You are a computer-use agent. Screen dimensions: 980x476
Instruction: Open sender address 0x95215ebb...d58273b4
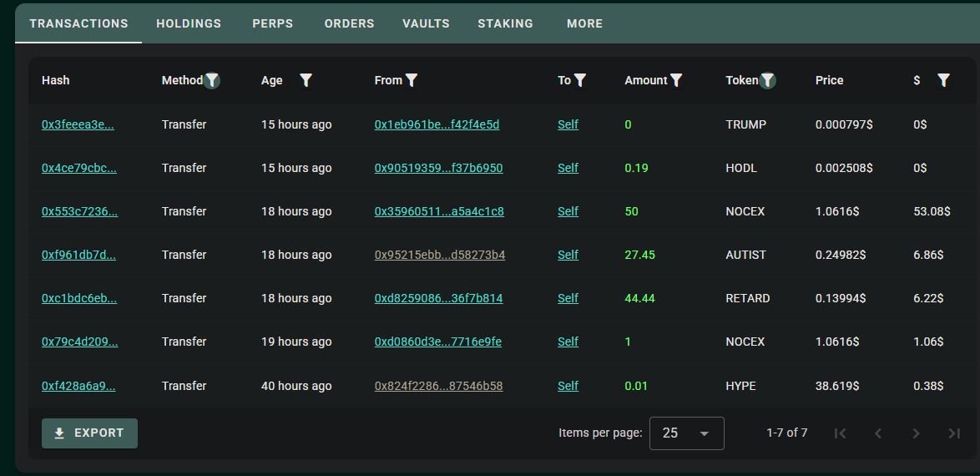point(440,255)
